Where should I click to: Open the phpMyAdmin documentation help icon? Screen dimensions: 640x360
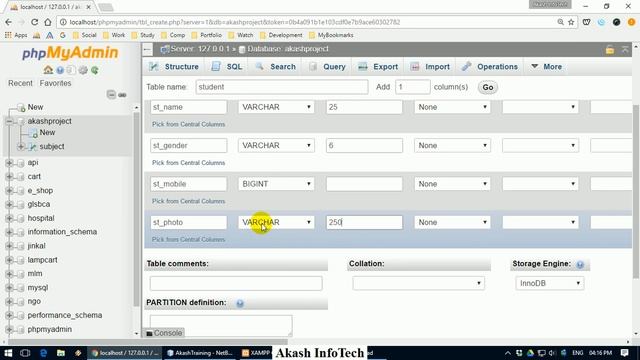(60, 70)
